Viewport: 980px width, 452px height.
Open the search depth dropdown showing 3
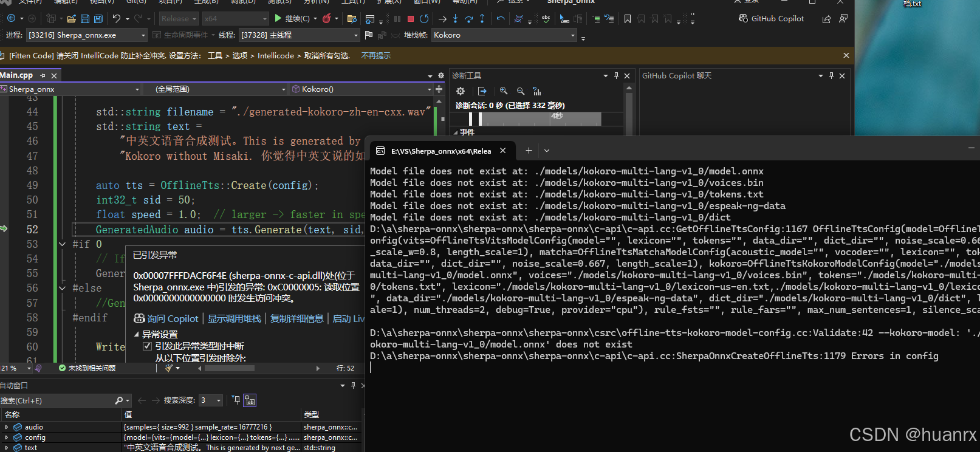click(211, 400)
